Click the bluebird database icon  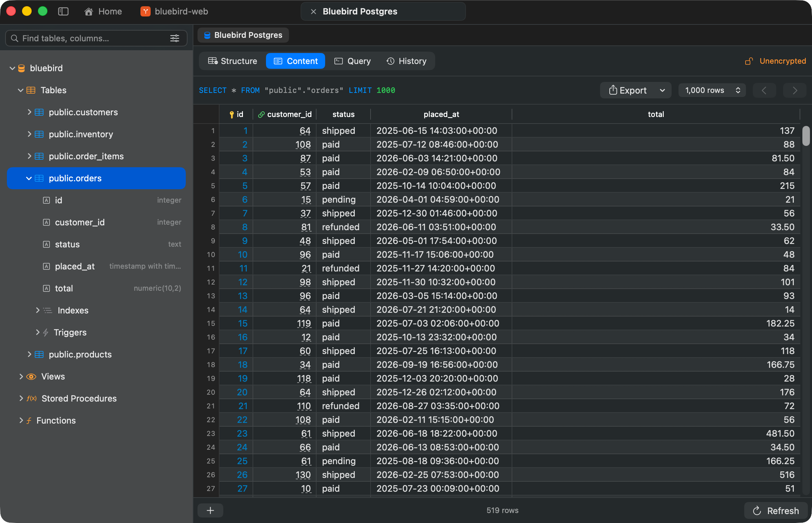tap(21, 68)
